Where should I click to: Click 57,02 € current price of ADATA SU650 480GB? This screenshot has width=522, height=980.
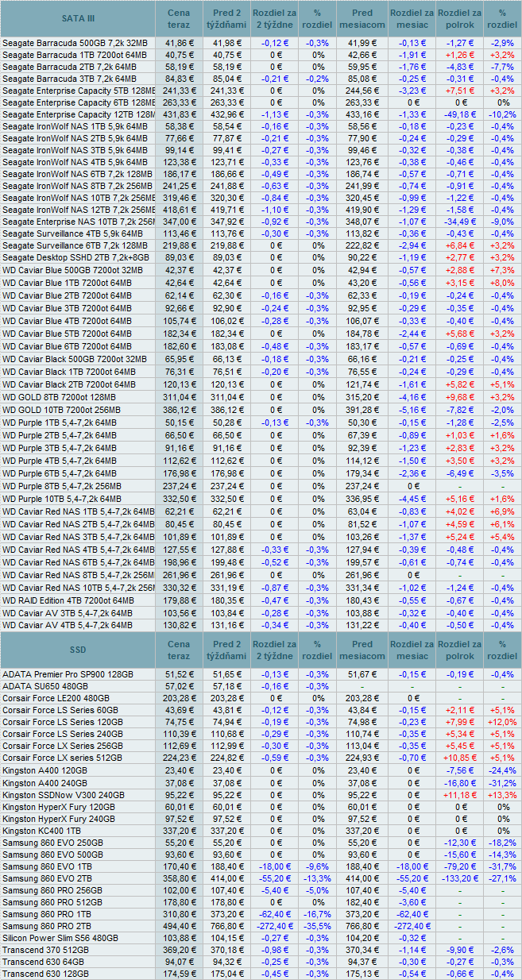179,685
